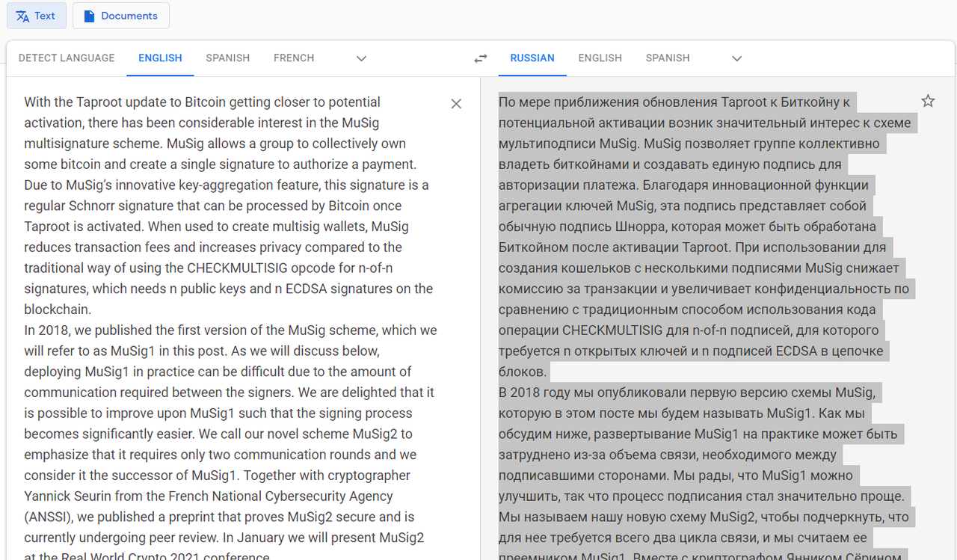The height and width of the screenshot is (560, 957).
Task: Click 'blockchain.' in the source text
Action: 58,310
